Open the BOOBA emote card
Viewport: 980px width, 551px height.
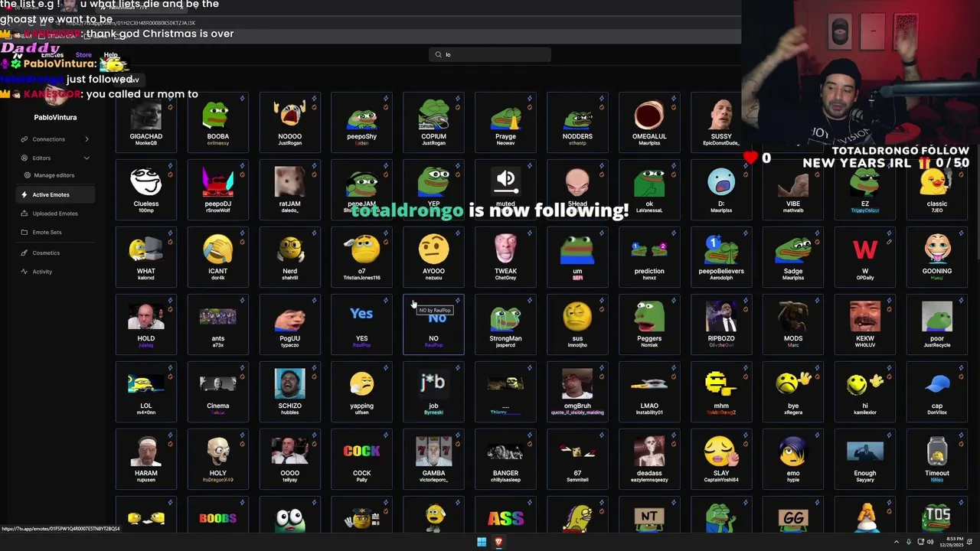click(218, 121)
